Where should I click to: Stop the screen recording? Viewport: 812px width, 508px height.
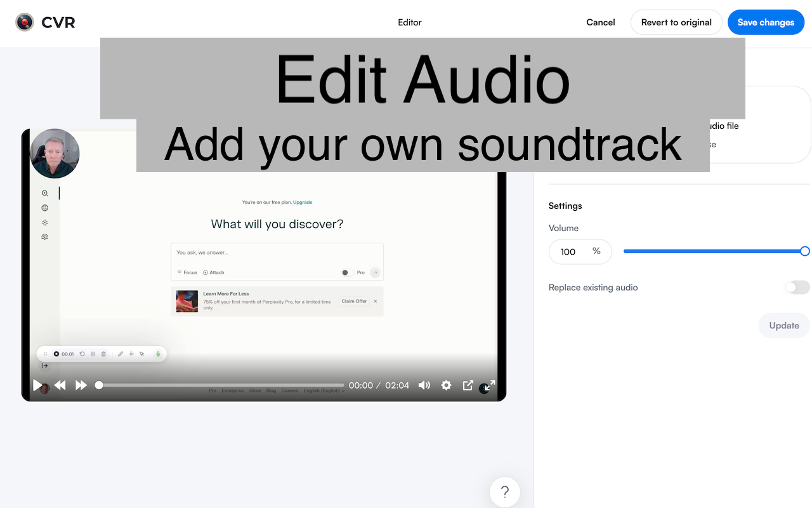click(56, 354)
